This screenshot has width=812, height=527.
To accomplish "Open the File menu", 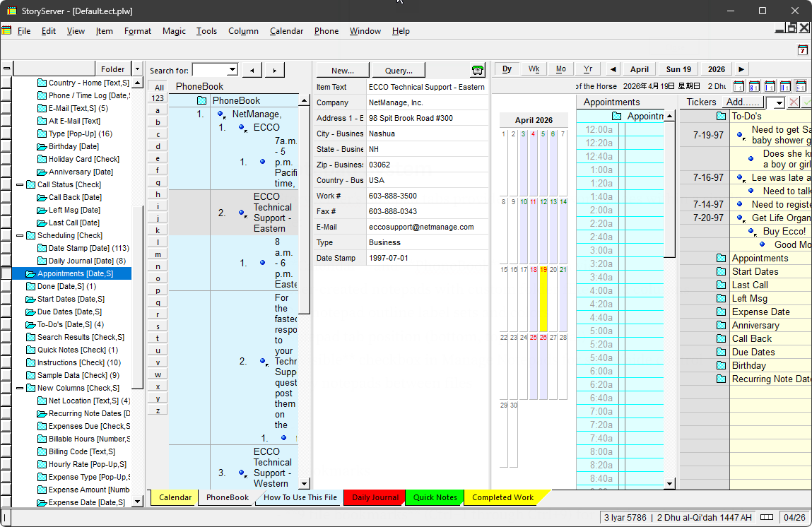I will pyautogui.click(x=24, y=31).
